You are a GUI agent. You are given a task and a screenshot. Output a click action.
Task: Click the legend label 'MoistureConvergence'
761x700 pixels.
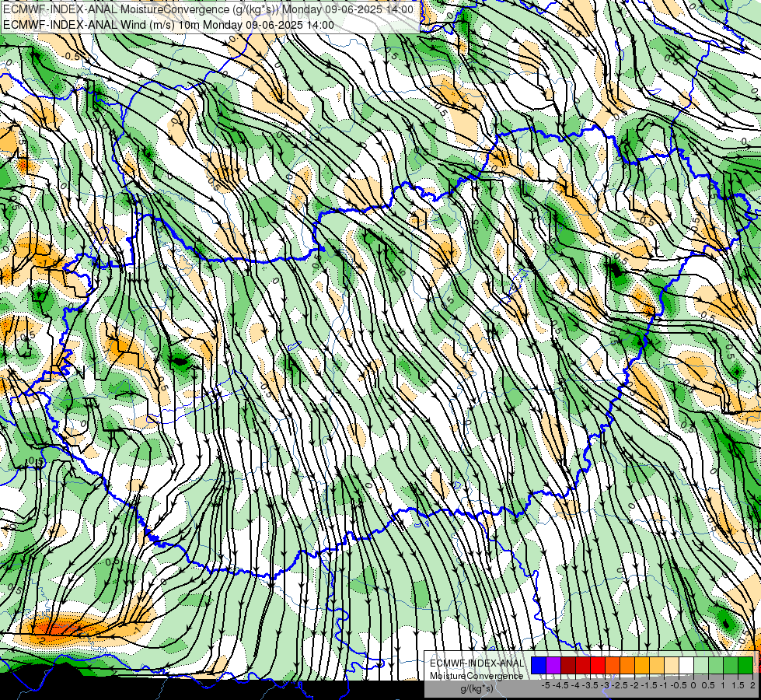click(476, 676)
